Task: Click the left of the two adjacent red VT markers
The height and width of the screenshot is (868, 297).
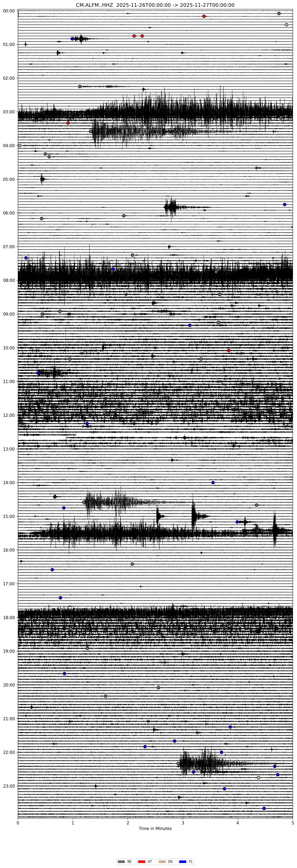Action: click(134, 36)
